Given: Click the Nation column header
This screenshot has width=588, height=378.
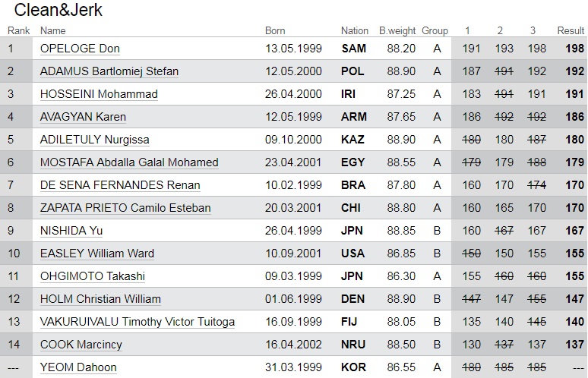Looking at the screenshot, I should click(x=355, y=31).
